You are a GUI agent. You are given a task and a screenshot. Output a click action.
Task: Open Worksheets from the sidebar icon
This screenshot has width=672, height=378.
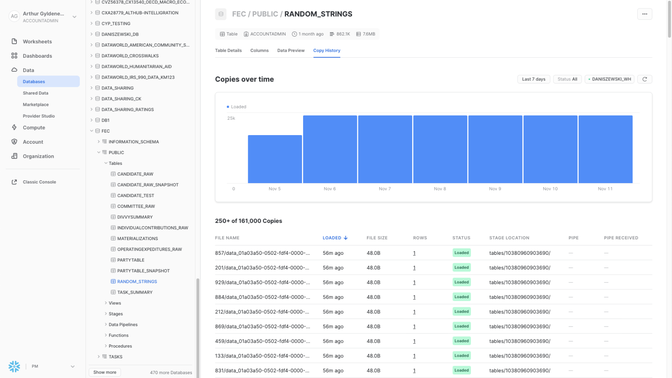tap(14, 42)
